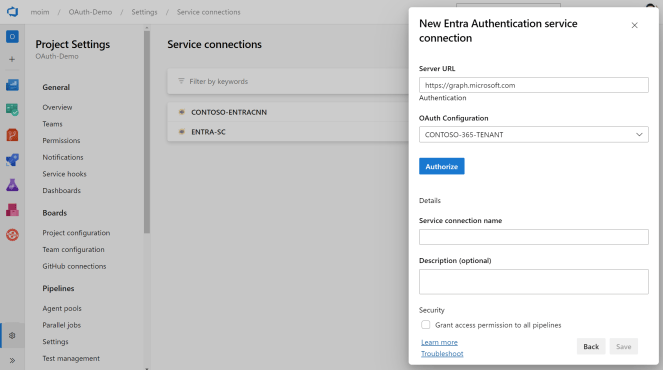Open the Troubleshoot link
The image size is (663, 370).
(442, 354)
